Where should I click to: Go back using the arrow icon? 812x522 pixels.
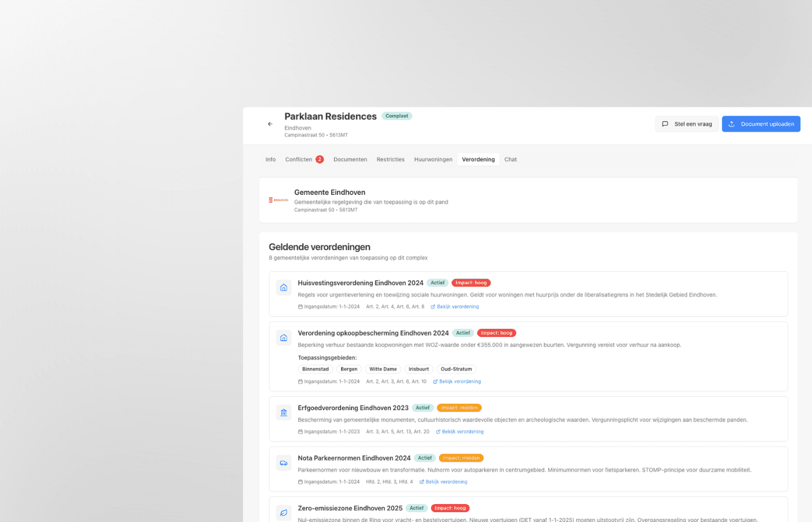pos(270,124)
